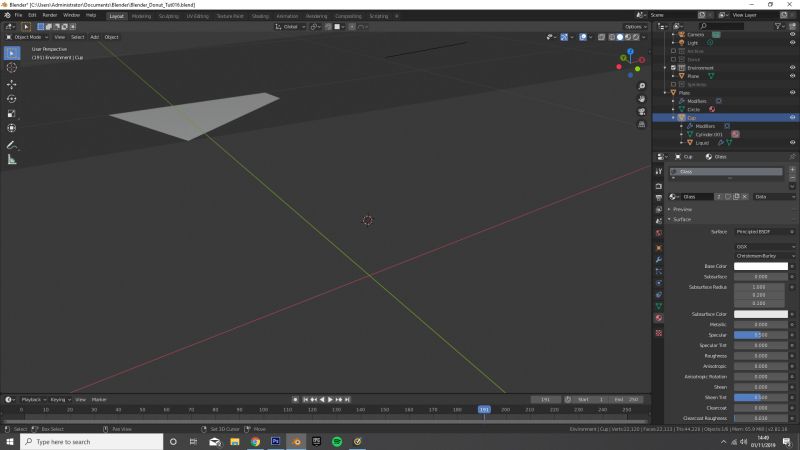
Task: Jump to timeline start frame
Action: coord(305,399)
